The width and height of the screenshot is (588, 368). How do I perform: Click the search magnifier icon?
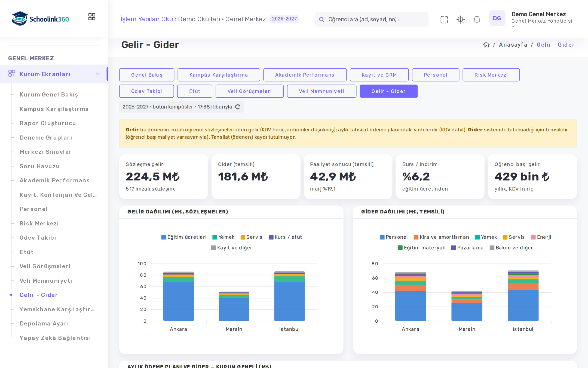click(321, 19)
